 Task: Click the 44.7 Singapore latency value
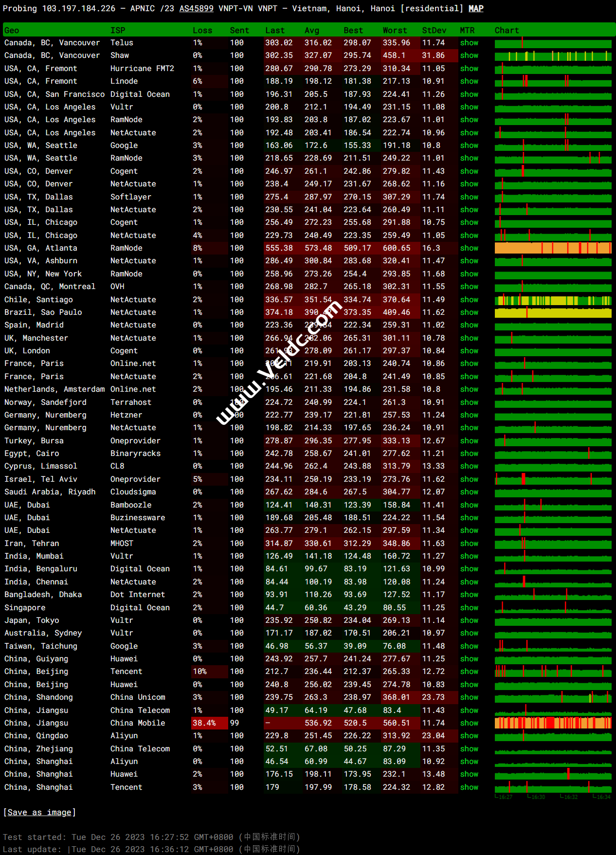click(274, 608)
